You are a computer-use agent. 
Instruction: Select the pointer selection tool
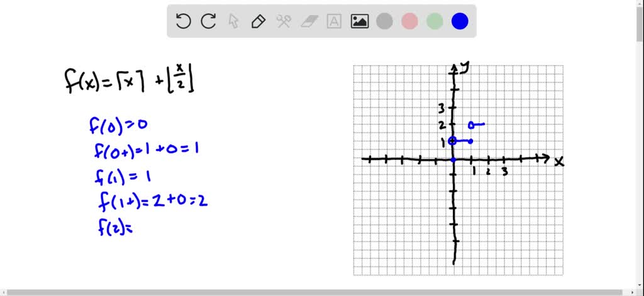[233, 21]
